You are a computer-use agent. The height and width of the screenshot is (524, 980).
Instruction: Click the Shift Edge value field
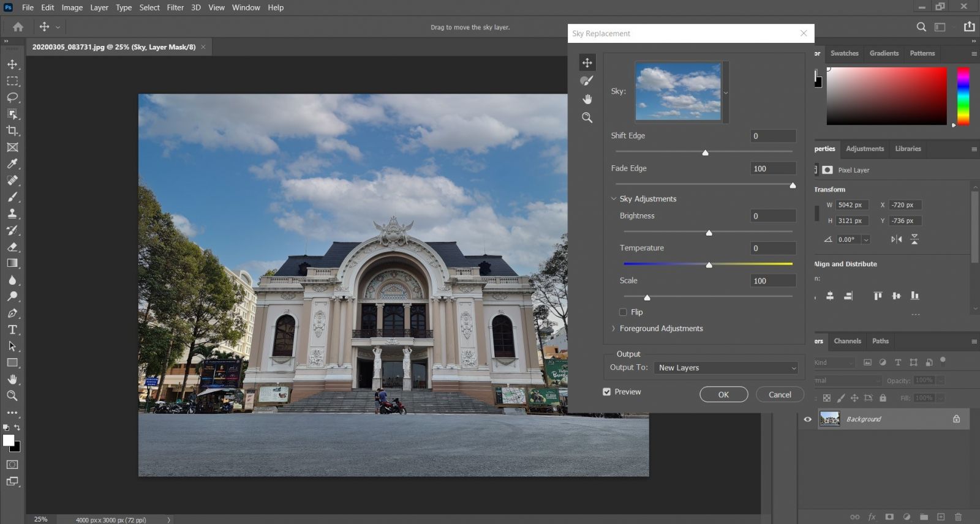point(773,136)
